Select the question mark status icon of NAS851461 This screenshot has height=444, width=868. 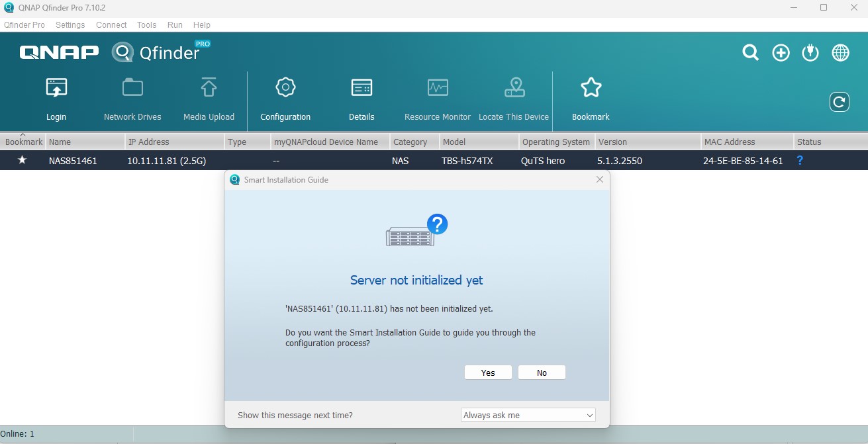(800, 160)
